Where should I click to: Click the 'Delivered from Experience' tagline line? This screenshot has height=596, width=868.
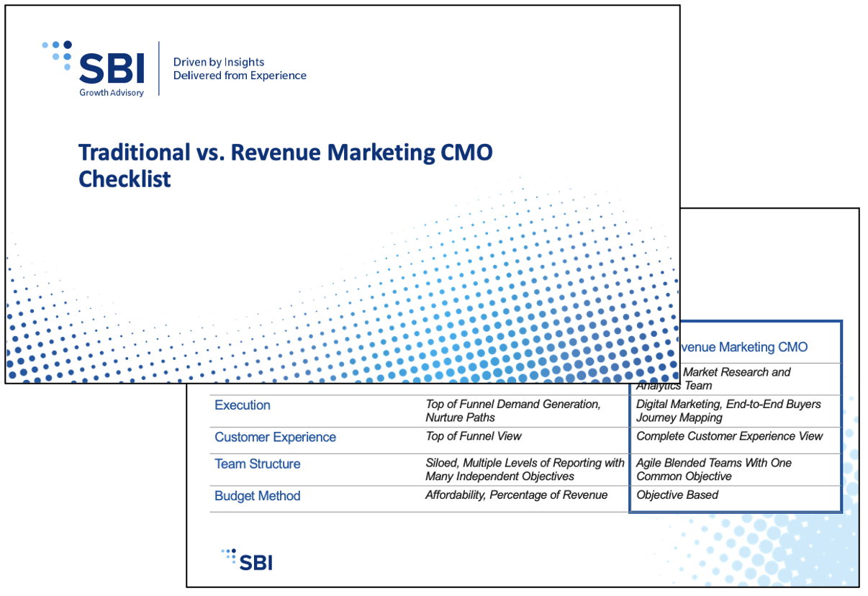pyautogui.click(x=240, y=76)
